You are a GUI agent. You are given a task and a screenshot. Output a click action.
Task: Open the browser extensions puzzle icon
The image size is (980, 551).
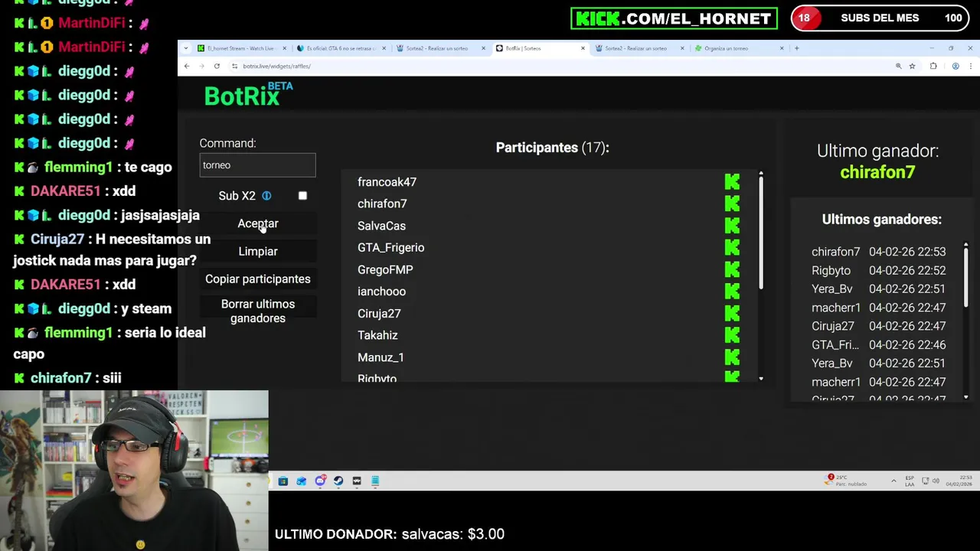[x=933, y=67]
